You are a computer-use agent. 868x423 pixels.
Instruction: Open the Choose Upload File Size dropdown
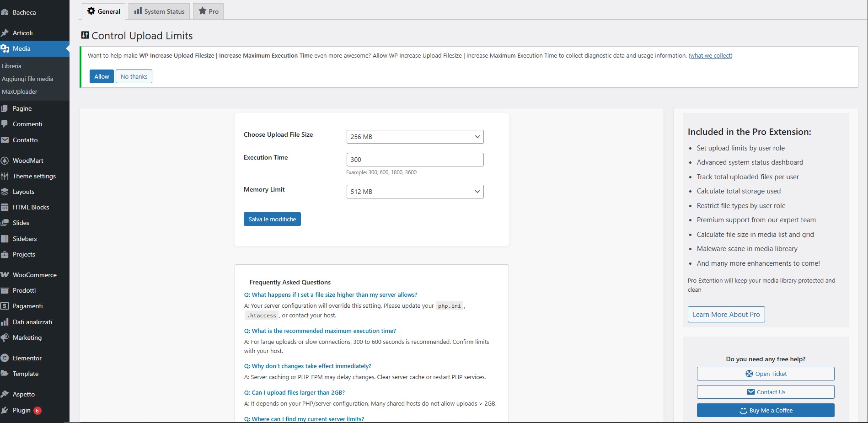pos(415,137)
